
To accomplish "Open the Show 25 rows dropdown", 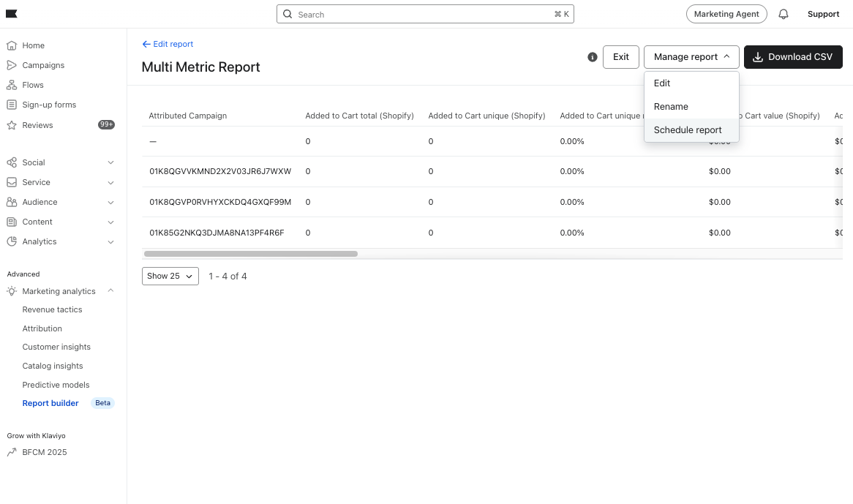I will [x=170, y=276].
